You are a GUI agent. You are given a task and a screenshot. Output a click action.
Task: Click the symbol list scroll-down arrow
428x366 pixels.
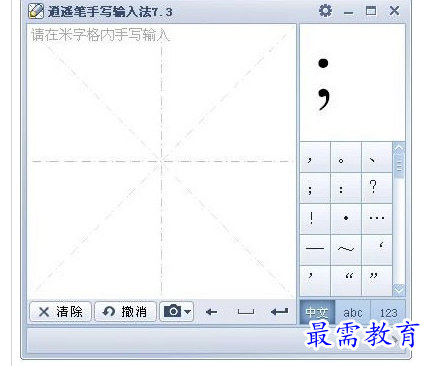point(399,290)
